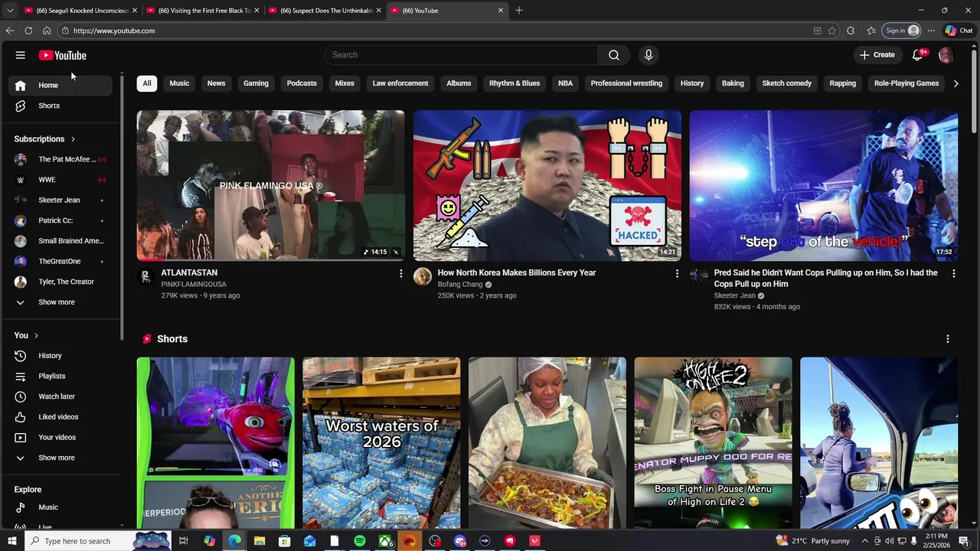Viewport: 980px width, 551px height.
Task: Open new browser tab plus button
Action: tap(519, 11)
